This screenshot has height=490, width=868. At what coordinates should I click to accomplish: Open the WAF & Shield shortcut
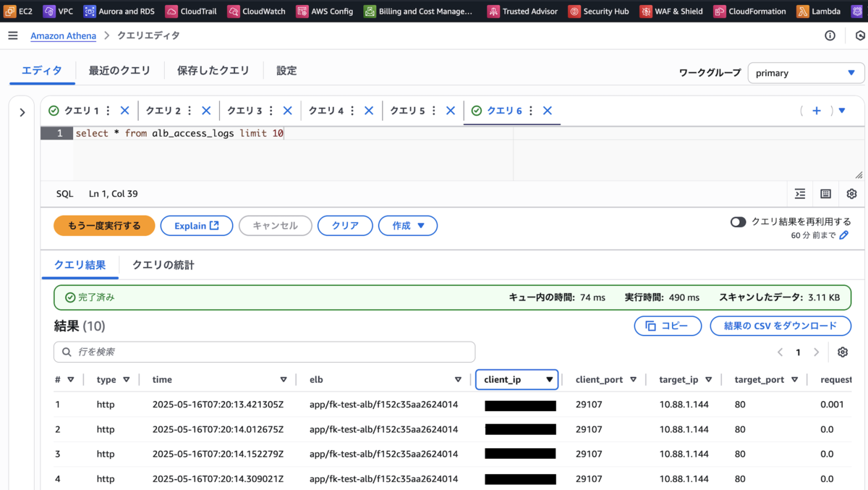(671, 12)
